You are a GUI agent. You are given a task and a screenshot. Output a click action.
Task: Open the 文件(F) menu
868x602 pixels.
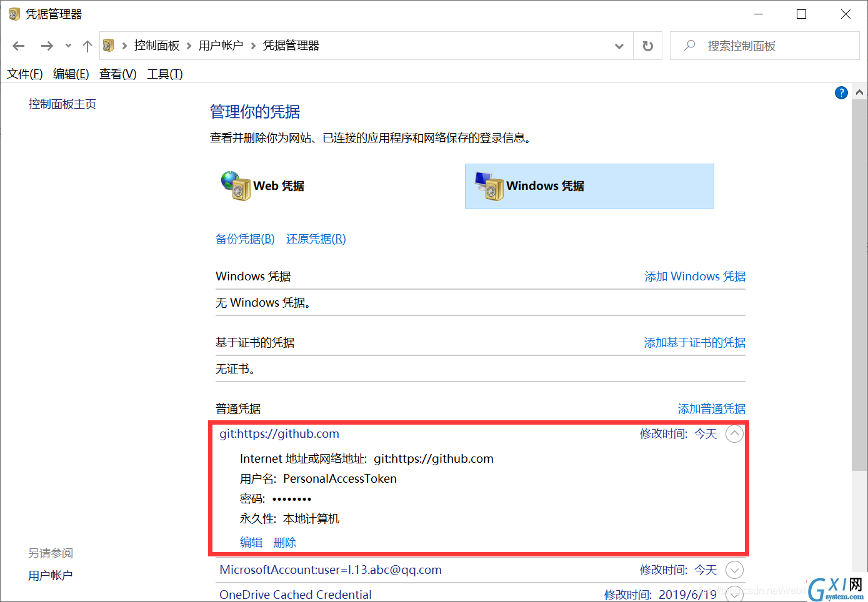[25, 74]
